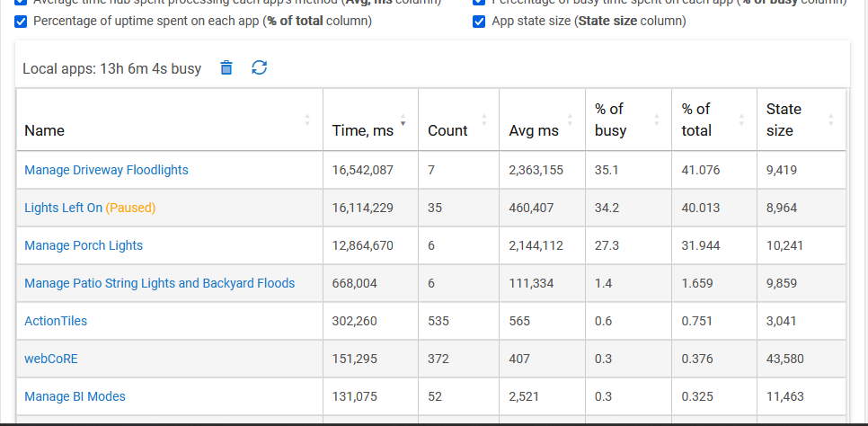Click the sort arrows in Count column
The width and height of the screenshot is (868, 426).
484,120
